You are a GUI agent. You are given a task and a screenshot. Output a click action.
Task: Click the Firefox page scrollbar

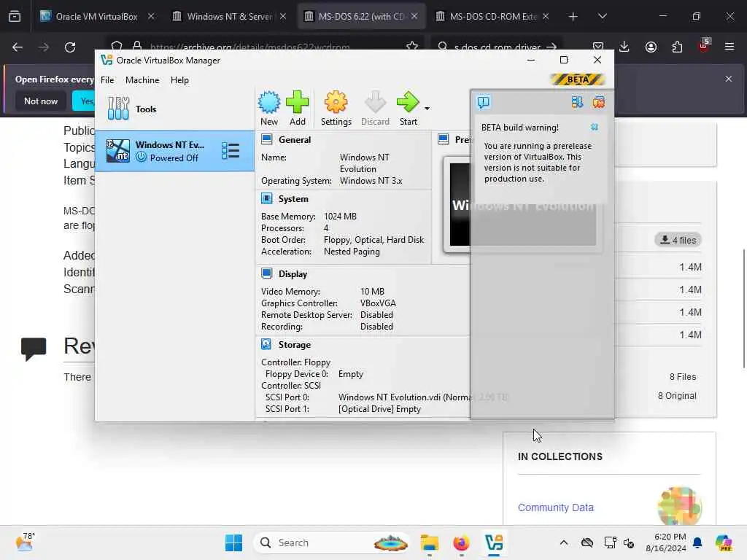click(743, 308)
